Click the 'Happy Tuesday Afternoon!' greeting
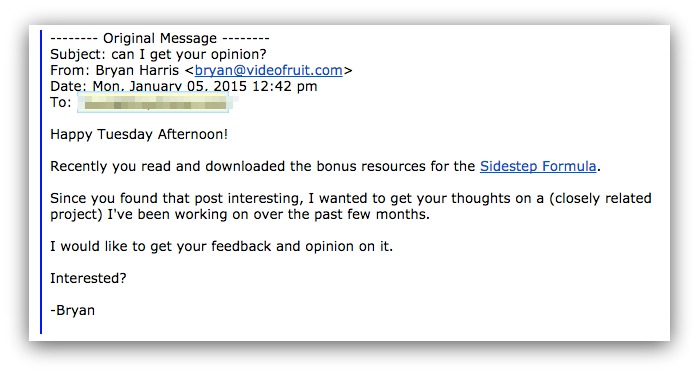Screen dimensions: 699x374 point(139,134)
